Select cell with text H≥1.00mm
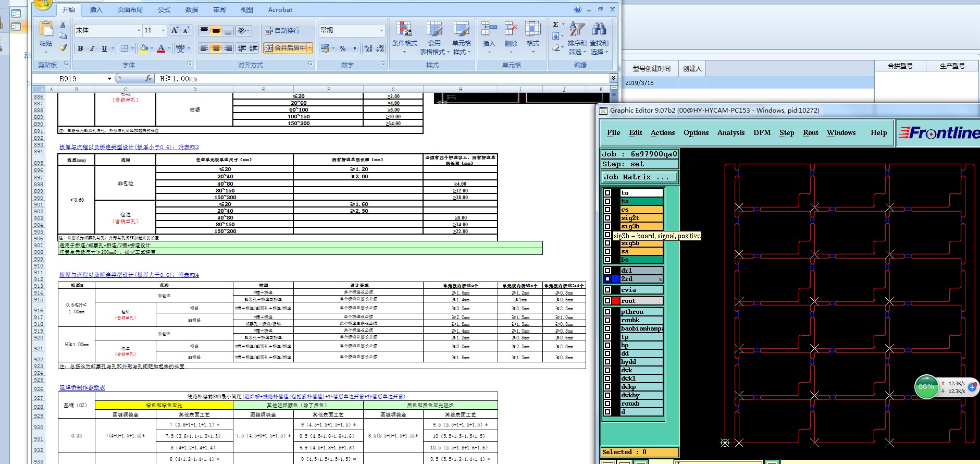 click(x=77, y=345)
